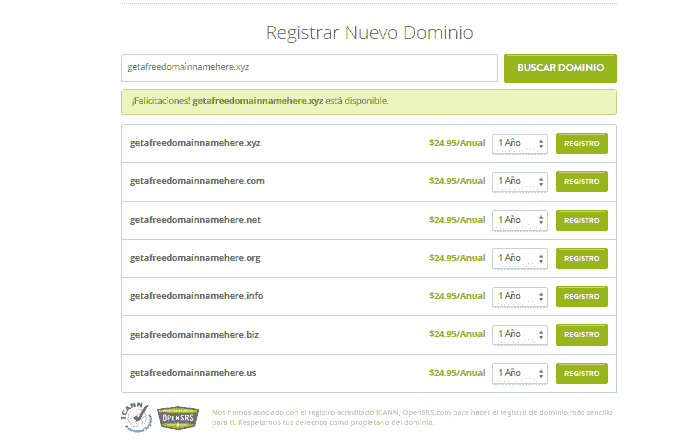Register getafreedomainnamehere.xyz with REGISTRO button
The width and height of the screenshot is (685, 443).
tap(581, 143)
